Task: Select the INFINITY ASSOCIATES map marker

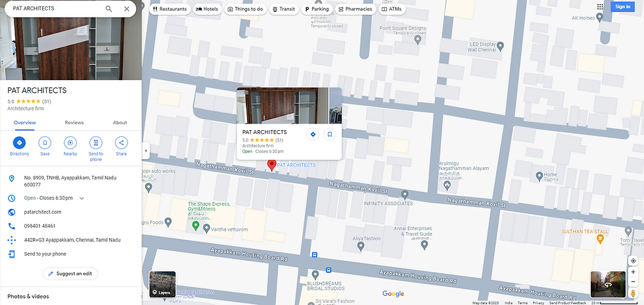Action: click(x=405, y=194)
